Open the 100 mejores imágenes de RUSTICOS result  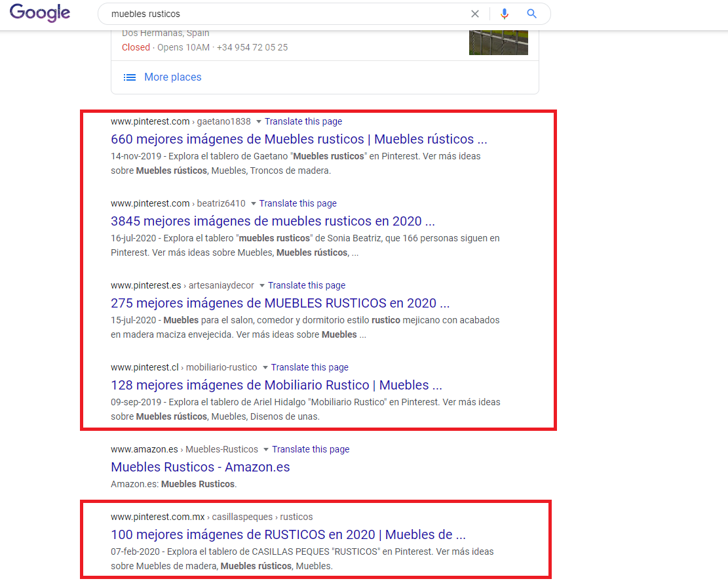tap(288, 534)
